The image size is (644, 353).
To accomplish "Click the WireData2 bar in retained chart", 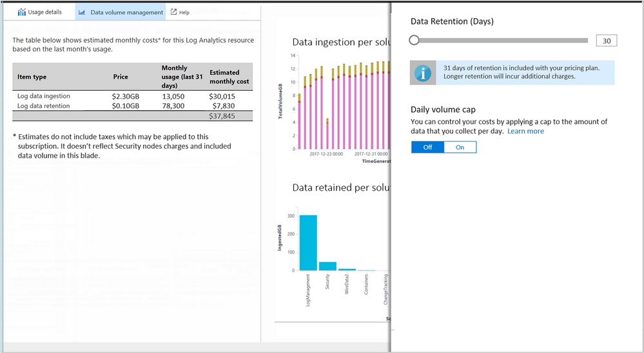I will click(347, 269).
